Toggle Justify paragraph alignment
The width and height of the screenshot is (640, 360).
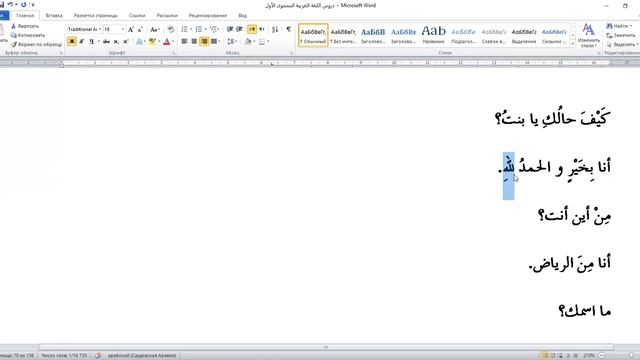point(213,42)
